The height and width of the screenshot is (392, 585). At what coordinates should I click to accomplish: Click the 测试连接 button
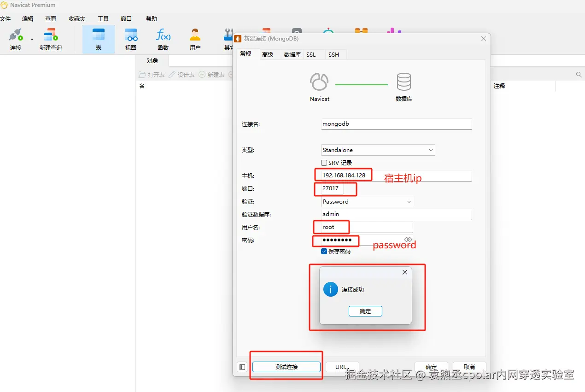[287, 367]
